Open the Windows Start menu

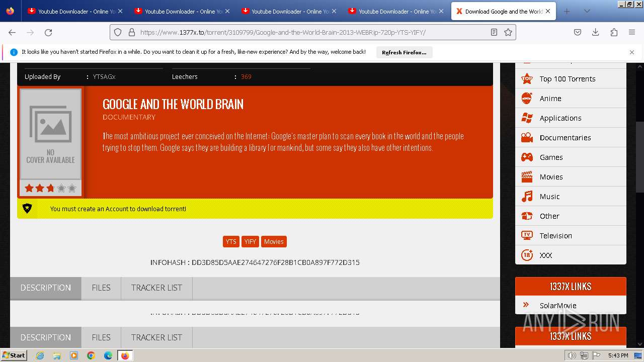pos(14,355)
